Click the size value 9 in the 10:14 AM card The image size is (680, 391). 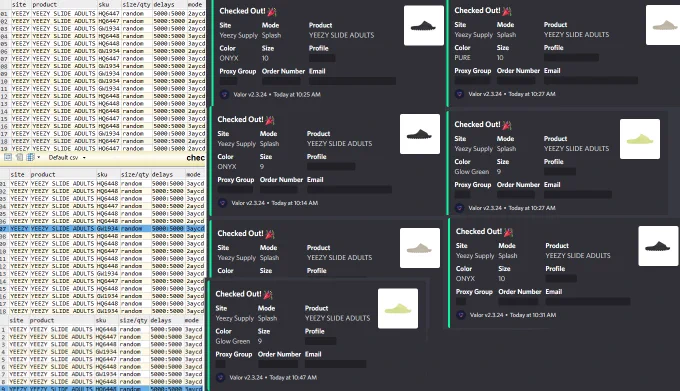pyautogui.click(x=262, y=166)
